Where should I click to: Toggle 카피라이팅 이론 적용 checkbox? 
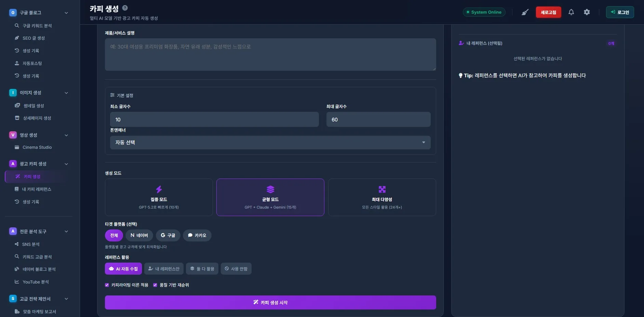pyautogui.click(x=107, y=285)
